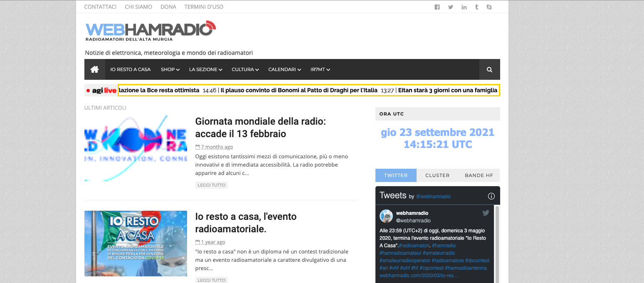Open the site's Facebook page icon
This screenshot has width=644, height=283.
(437, 7)
